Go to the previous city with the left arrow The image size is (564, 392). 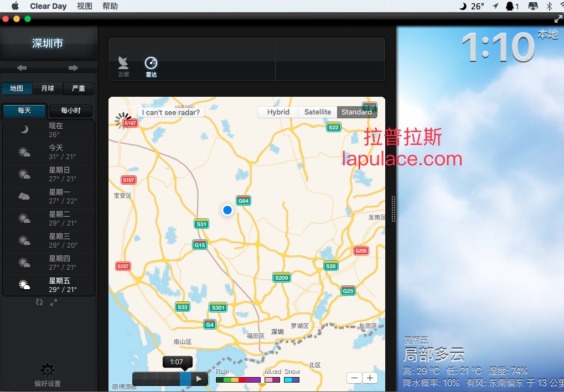(22, 68)
